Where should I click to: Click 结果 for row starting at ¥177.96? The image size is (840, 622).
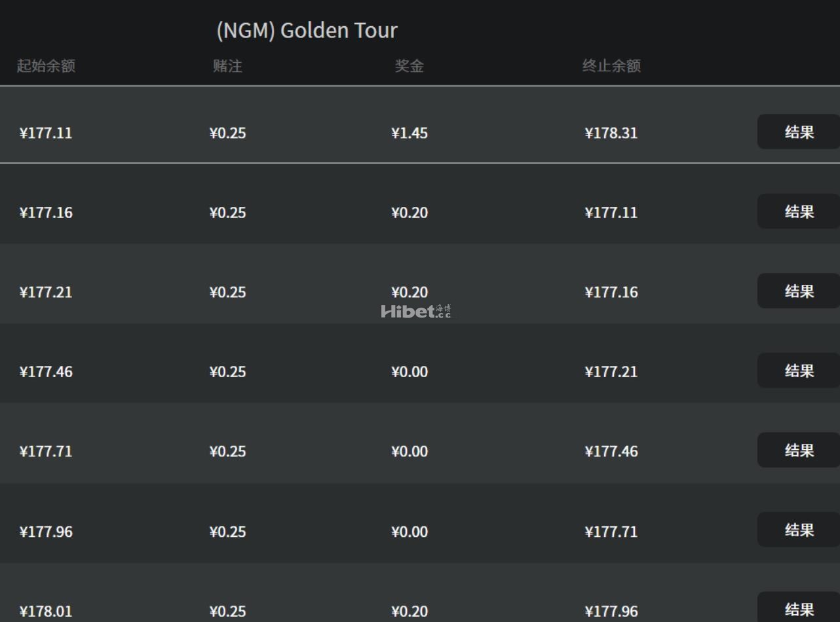coord(798,530)
